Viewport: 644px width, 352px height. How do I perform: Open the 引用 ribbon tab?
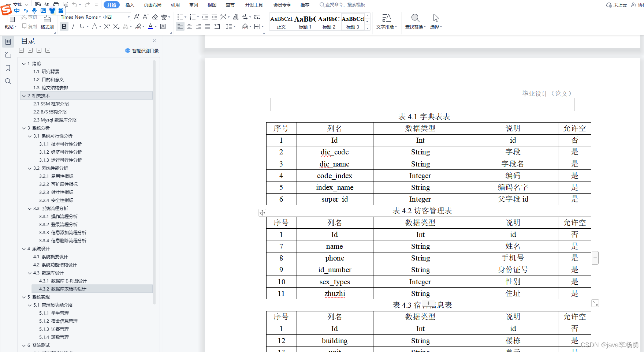point(175,5)
